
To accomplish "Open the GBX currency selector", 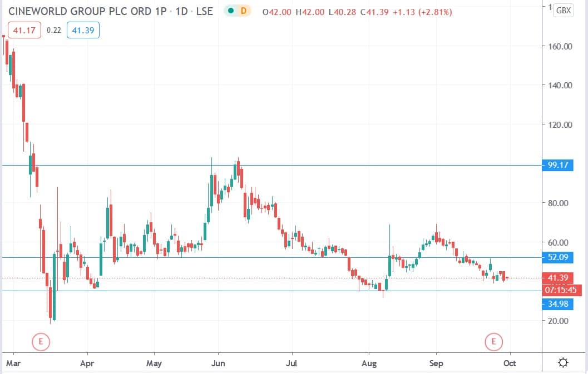I will (x=564, y=10).
